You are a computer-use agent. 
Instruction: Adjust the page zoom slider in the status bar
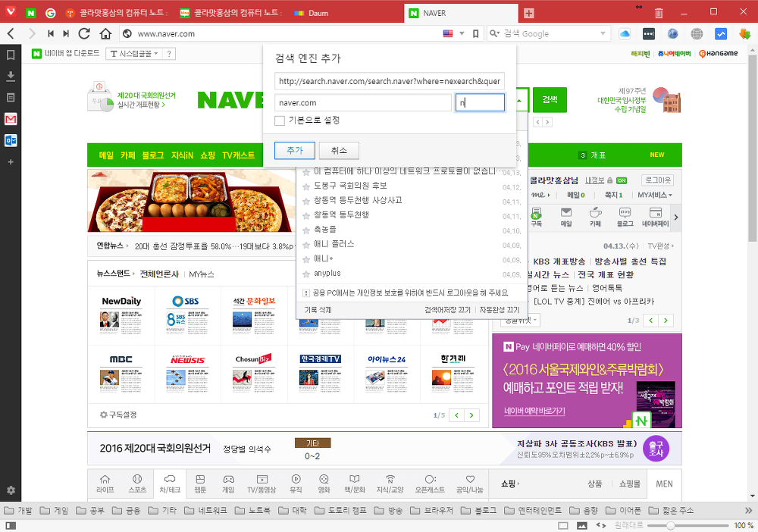pyautogui.click(x=672, y=525)
